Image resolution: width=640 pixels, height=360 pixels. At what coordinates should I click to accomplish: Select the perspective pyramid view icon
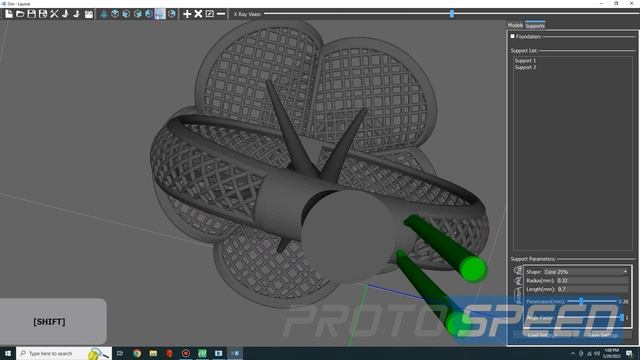[104, 14]
